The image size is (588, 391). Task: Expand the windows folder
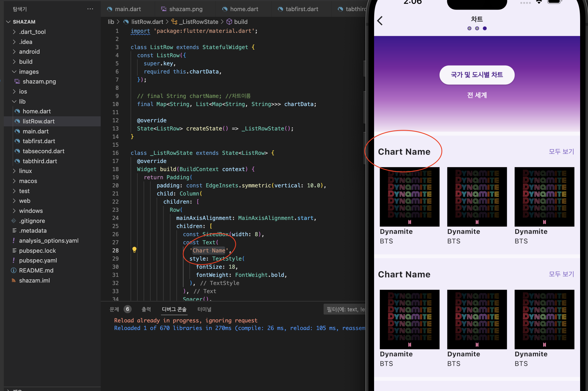14,211
